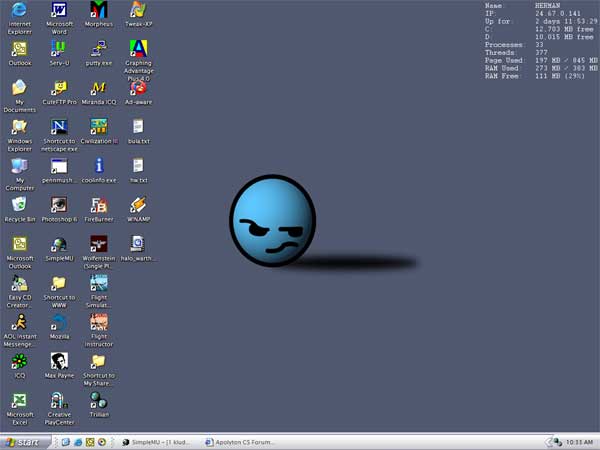Click the Start button
The width and height of the screenshot is (600, 450).
25,441
